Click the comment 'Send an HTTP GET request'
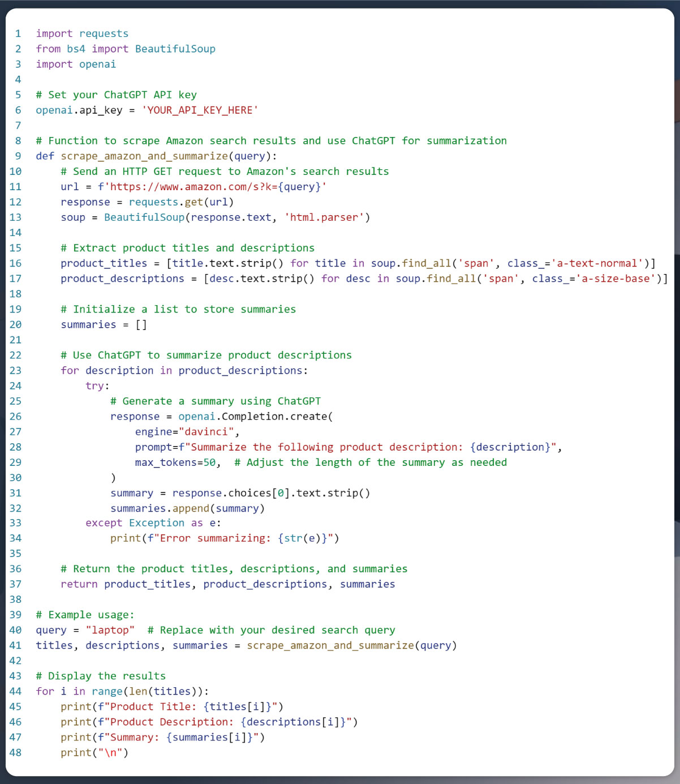This screenshot has height=784, width=680. 225,171
